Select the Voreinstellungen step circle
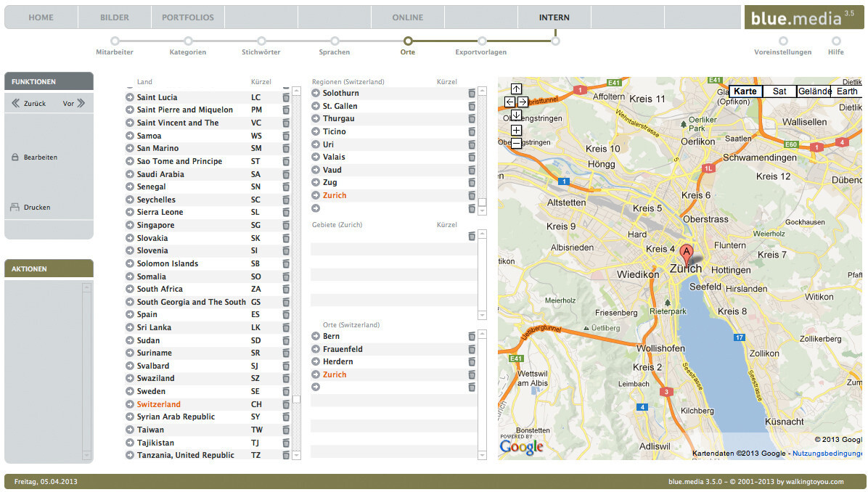The image size is (868, 492). pyautogui.click(x=783, y=41)
